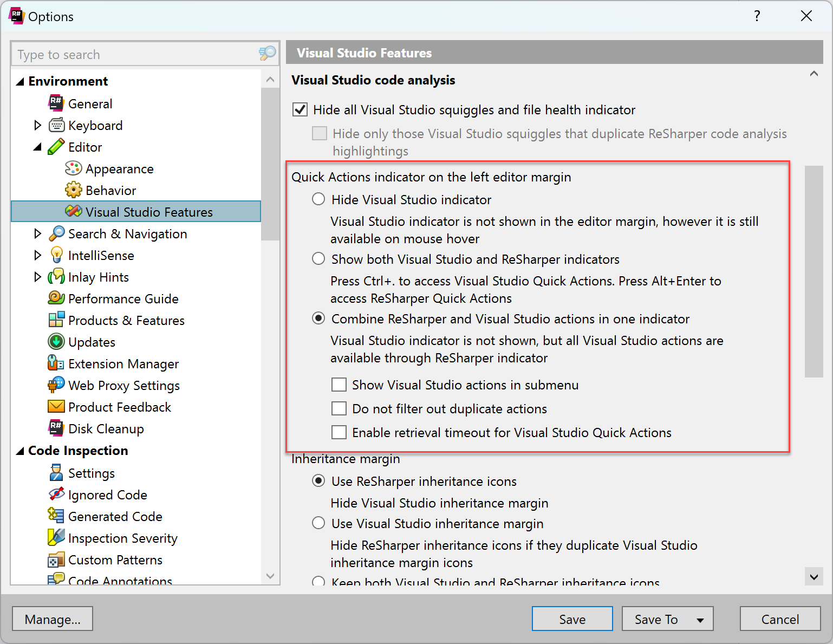833x644 pixels.
Task: Click the Generated Code icon
Action: pos(56,516)
